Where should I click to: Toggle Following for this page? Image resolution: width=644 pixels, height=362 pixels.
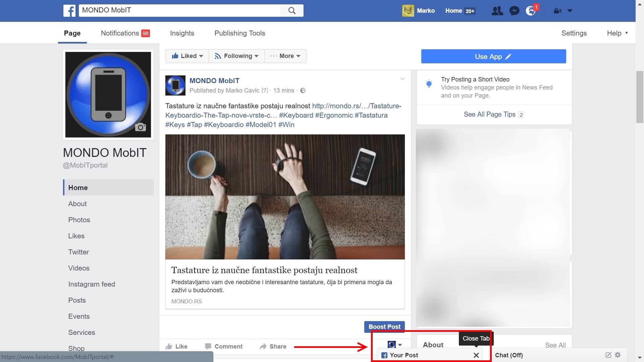tap(236, 56)
